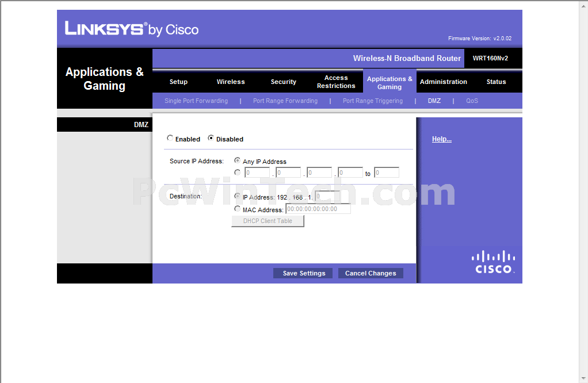Click the Save Settings button

click(x=304, y=273)
